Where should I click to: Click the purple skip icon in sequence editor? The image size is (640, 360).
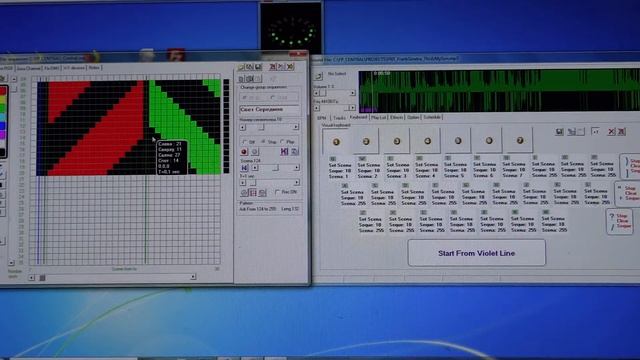[284, 151]
